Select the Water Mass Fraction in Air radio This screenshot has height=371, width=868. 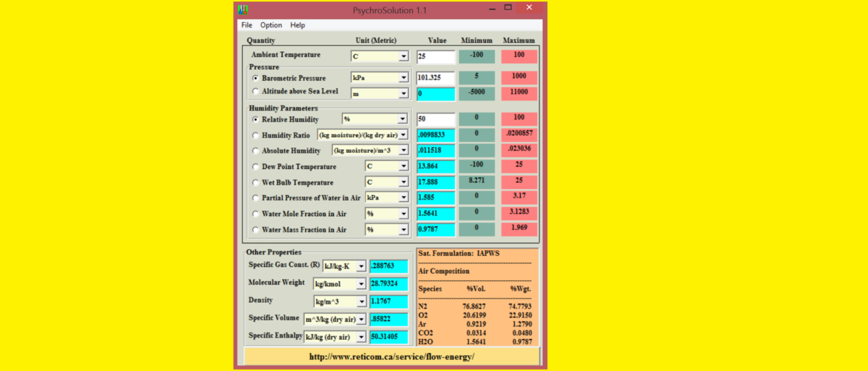coord(255,229)
